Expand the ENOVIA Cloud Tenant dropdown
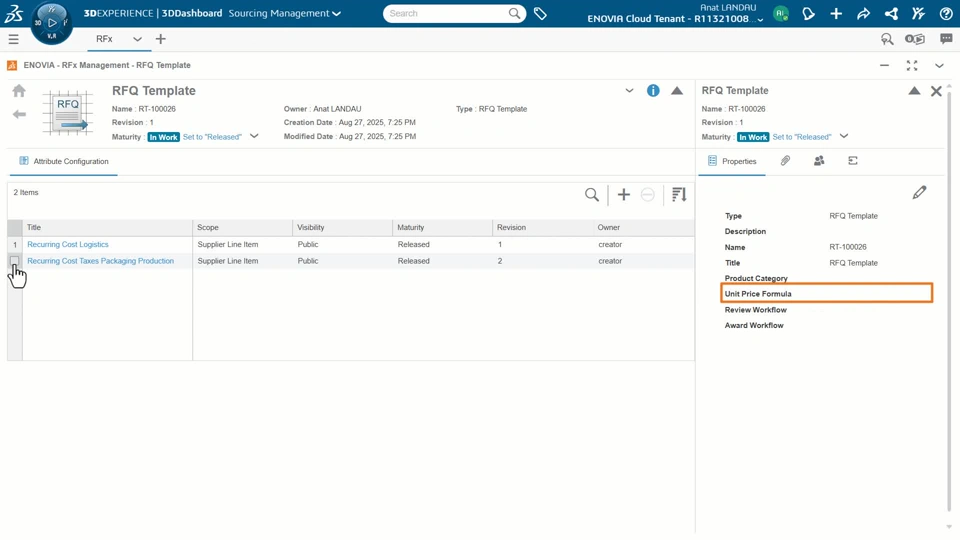This screenshot has height=540, width=960. click(x=760, y=20)
